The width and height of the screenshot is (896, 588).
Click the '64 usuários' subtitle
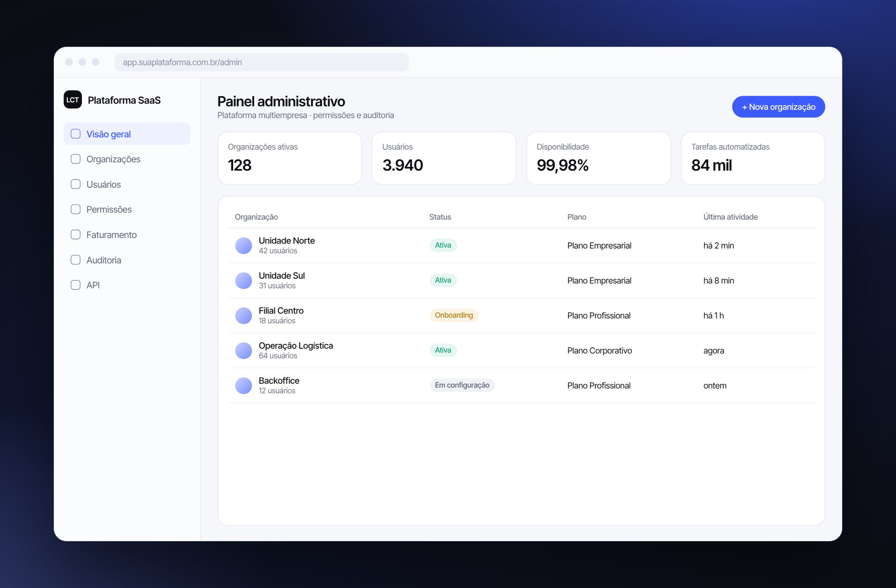click(278, 356)
